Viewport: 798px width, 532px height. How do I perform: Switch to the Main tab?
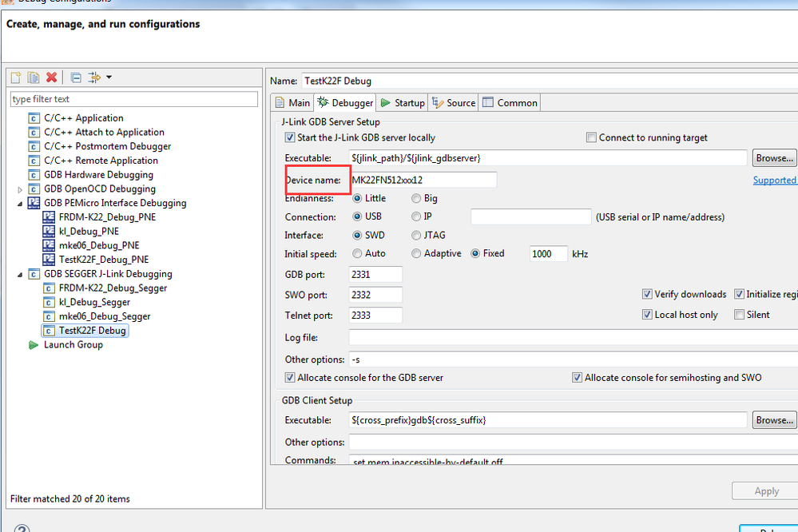pyautogui.click(x=292, y=103)
